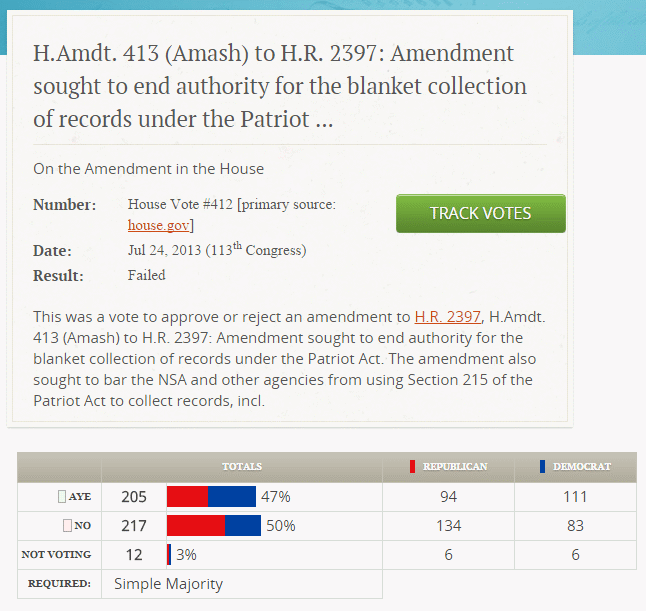Open the house.gov primary source link
646x611 pixels.
coord(158,226)
